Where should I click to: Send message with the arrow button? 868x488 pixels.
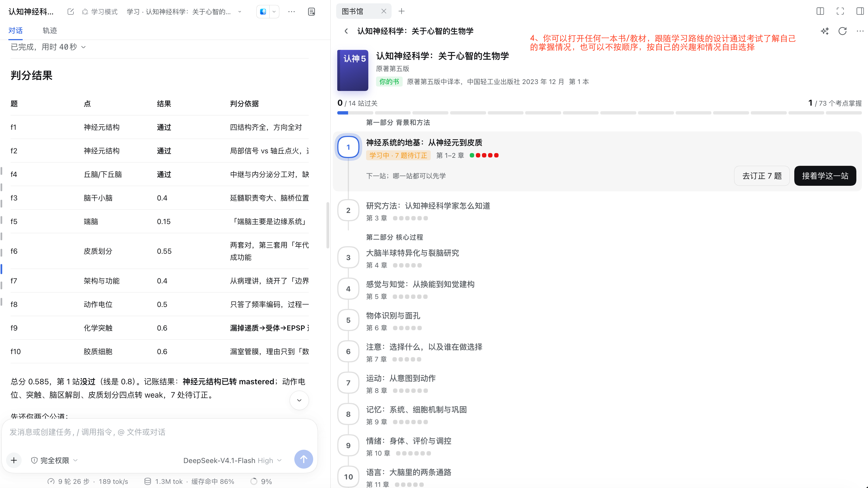point(303,459)
